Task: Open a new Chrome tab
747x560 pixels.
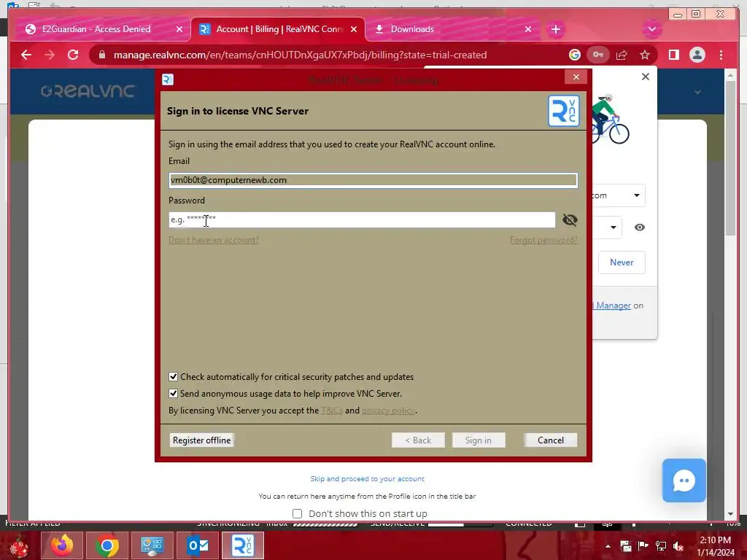Action: coord(555,29)
